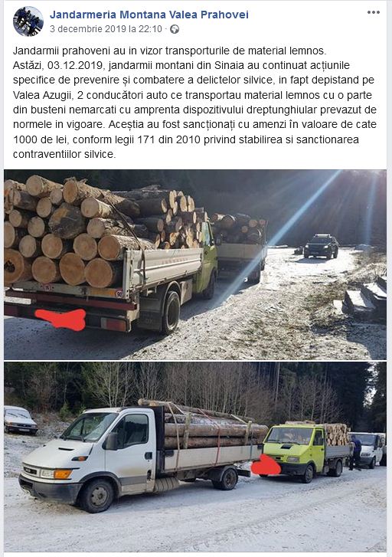Click the red scribble covering rear license plate
The image size is (392, 557).
point(61,319)
